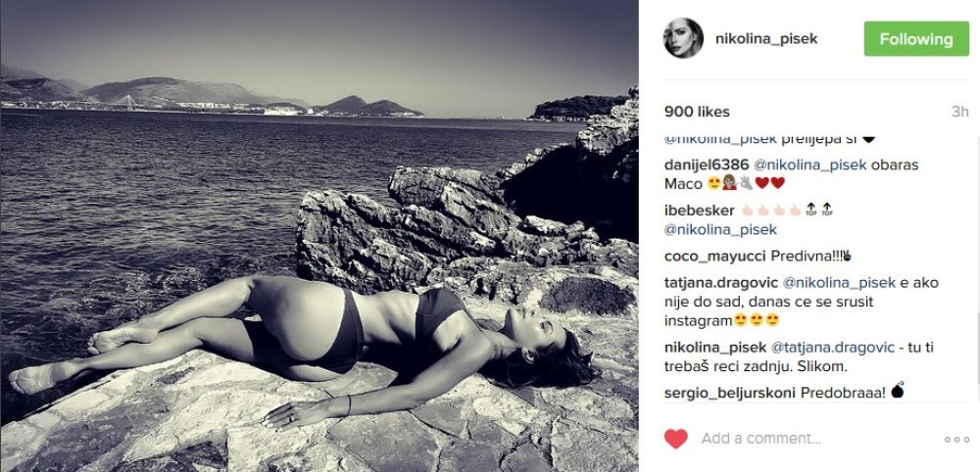The image size is (980, 472).
Task: Click the black-and-white beach photo
Action: click(319, 236)
